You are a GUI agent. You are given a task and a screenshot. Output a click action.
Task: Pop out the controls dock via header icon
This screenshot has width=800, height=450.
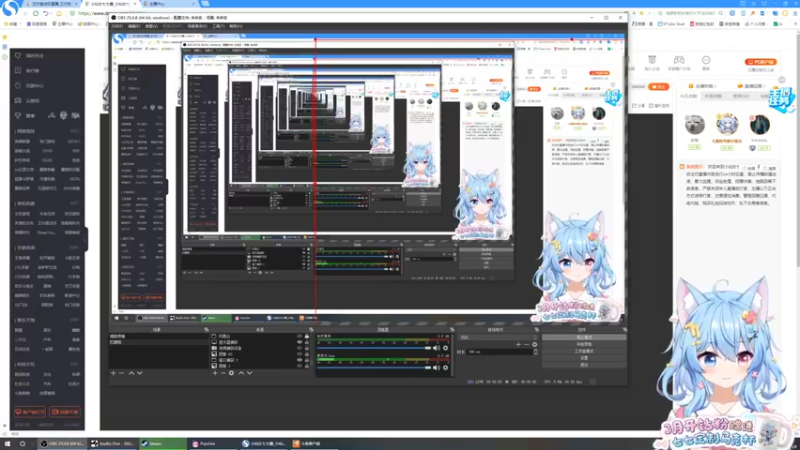624,330
